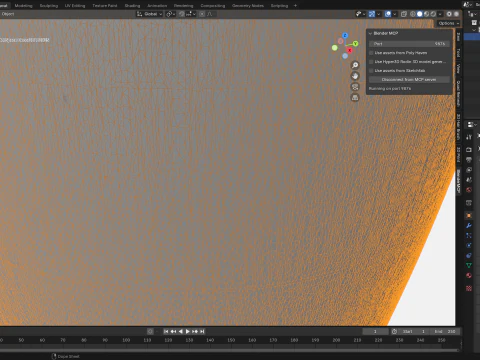Click the Y axis on navigation gizmo
Image resolution: width=480 pixels, height=360 pixels.
(x=355, y=44)
